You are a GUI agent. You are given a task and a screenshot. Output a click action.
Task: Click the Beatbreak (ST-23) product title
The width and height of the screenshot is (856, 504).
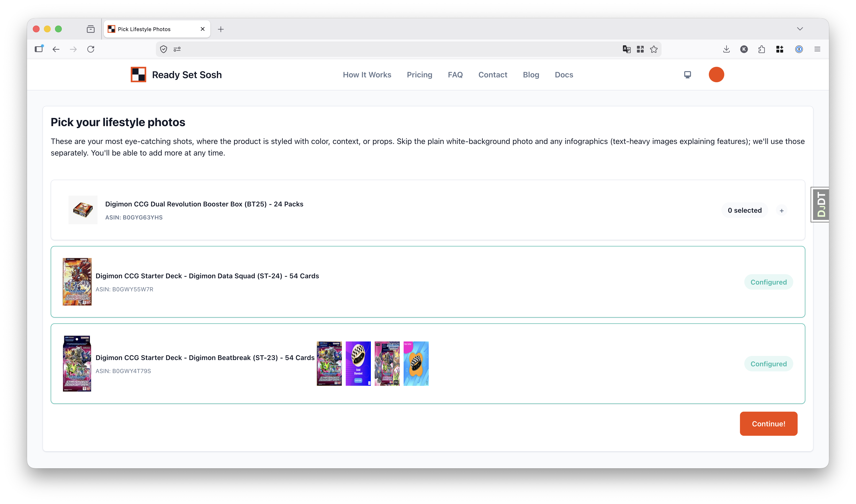[205, 358]
